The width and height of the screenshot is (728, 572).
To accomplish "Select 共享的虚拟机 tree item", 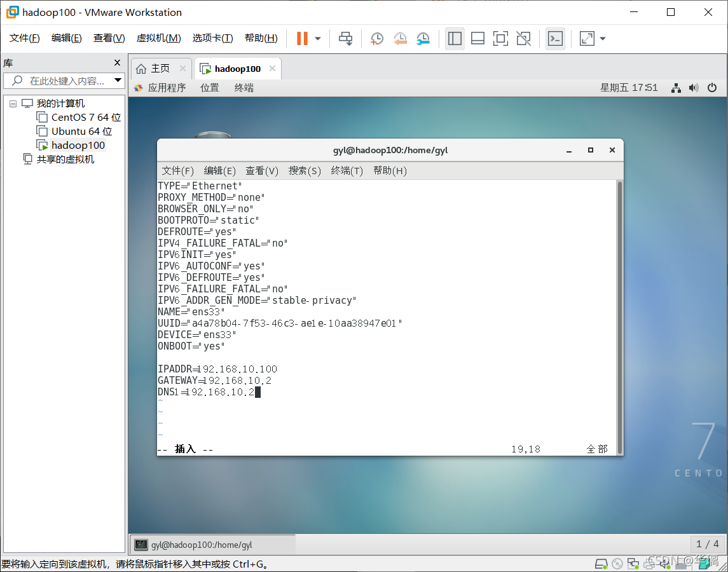I will 65,160.
